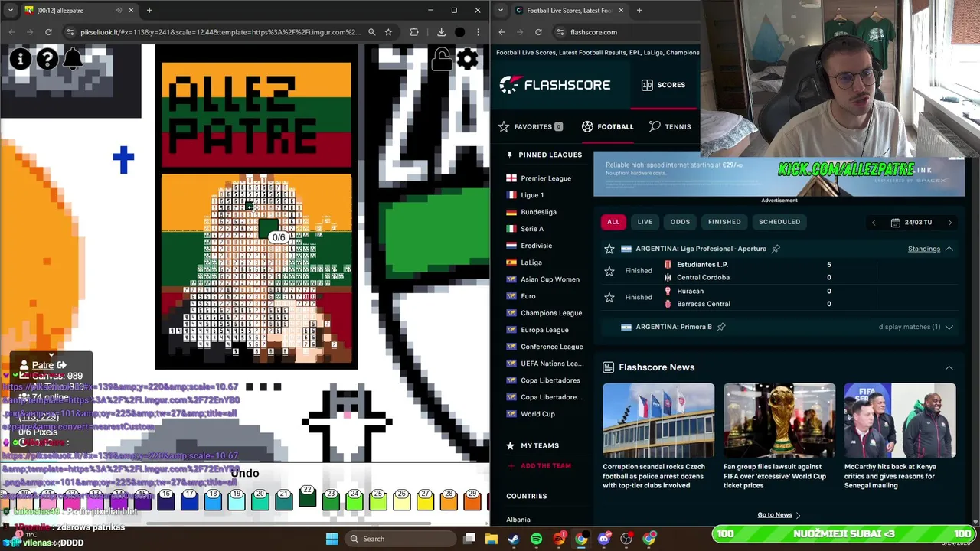Unpin the Liga Profesional Apertura league
This screenshot has height=551, width=980.
(776, 249)
